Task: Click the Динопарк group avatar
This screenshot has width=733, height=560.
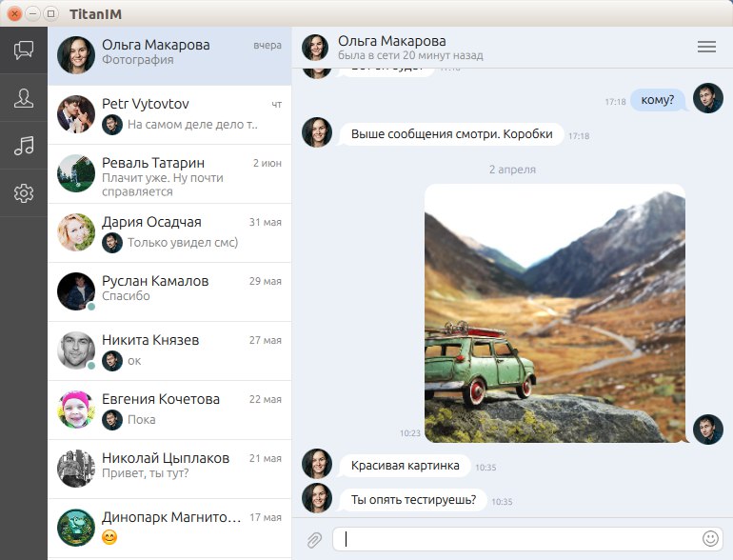Action: (76, 528)
